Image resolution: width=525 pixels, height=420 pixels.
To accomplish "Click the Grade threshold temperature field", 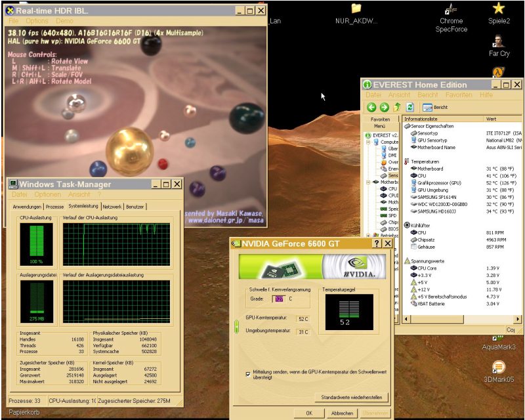I will [279, 299].
